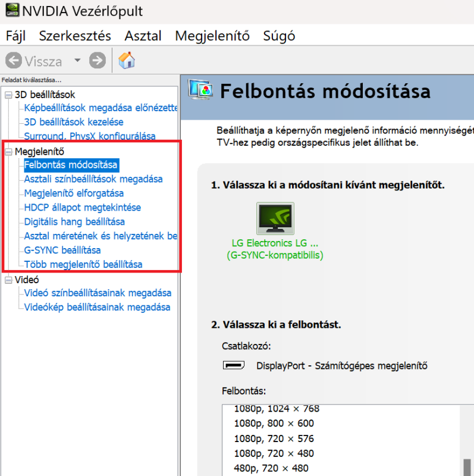Open G-SYNC beállítása
Image resolution: width=474 pixels, height=476 pixels.
62,250
